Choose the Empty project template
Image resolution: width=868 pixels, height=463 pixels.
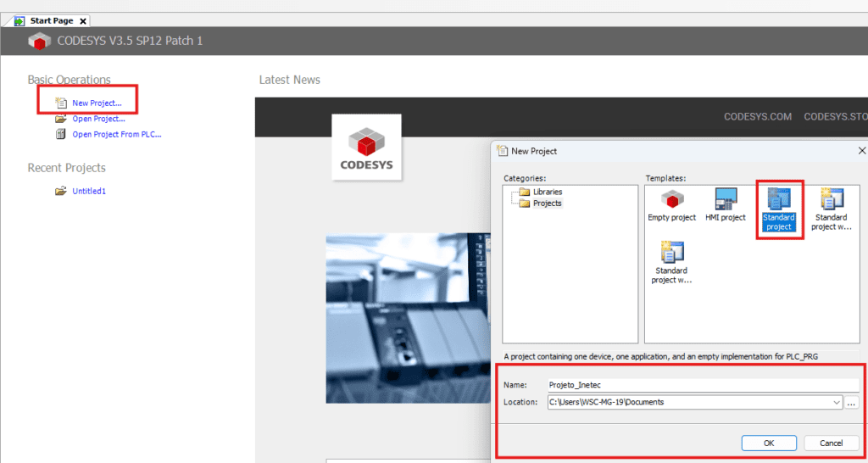(672, 205)
